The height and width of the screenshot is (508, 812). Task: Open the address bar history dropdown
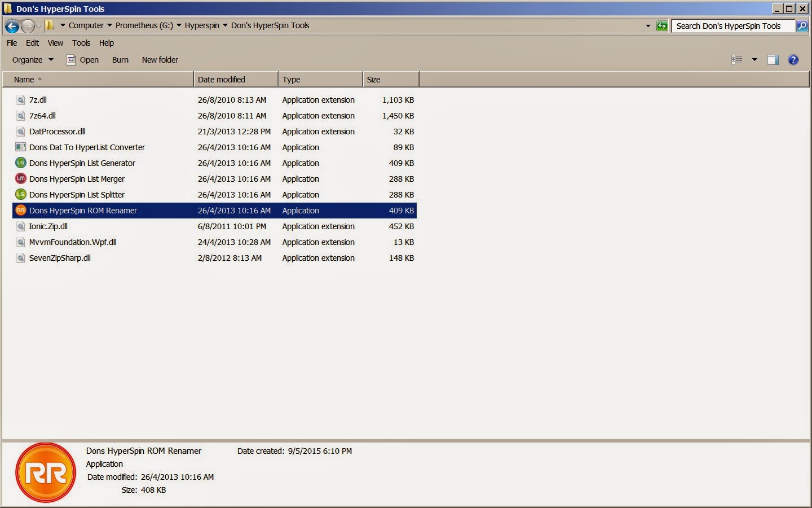648,26
